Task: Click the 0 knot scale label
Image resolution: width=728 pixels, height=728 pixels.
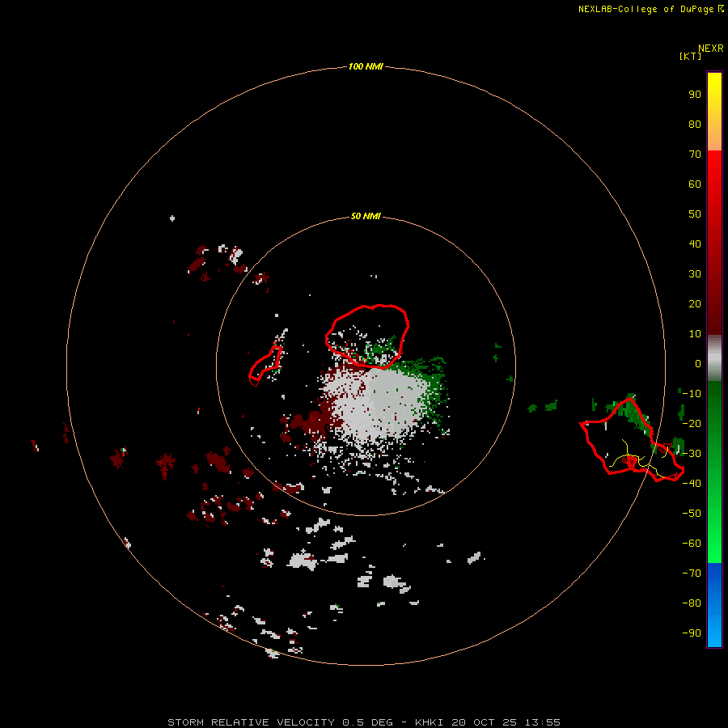Action: click(698, 363)
